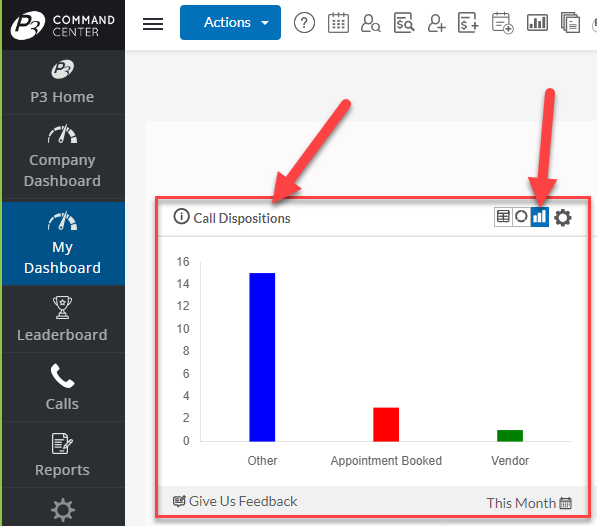
Task: Click the search customer icon
Action: pyautogui.click(x=370, y=23)
